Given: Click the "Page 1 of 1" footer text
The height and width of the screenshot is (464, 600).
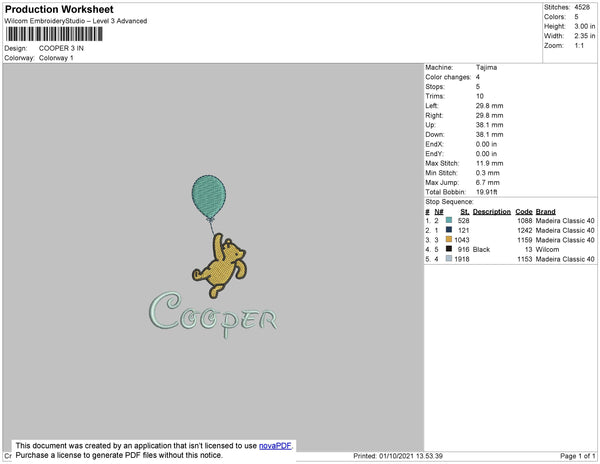Looking at the screenshot, I should (x=578, y=456).
